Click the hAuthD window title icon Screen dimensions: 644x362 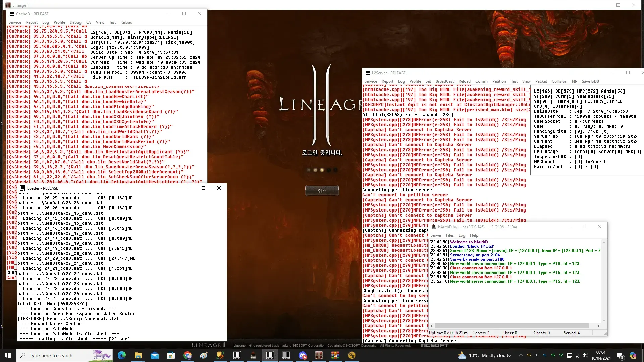[434, 227]
